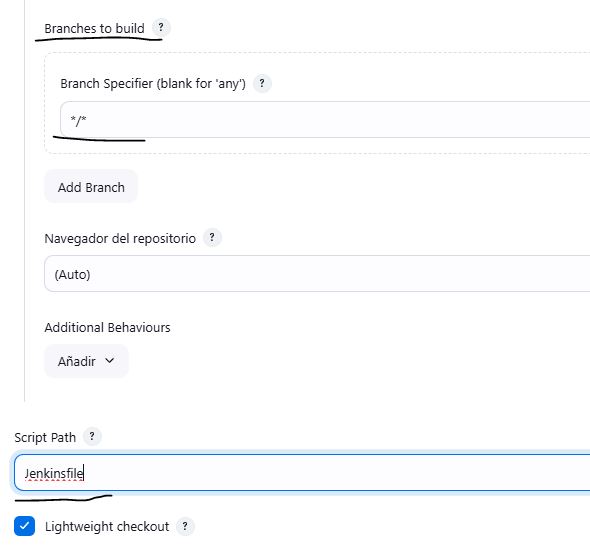Uncheck the Lightweight checkout checkbox

24,526
